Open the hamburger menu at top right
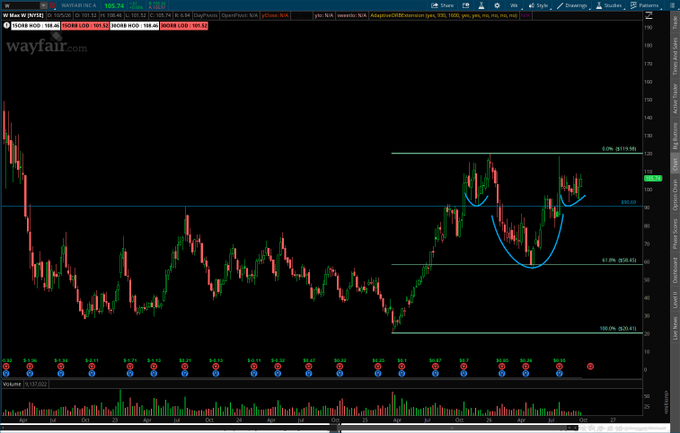This screenshot has width=680, height=433. click(673, 6)
